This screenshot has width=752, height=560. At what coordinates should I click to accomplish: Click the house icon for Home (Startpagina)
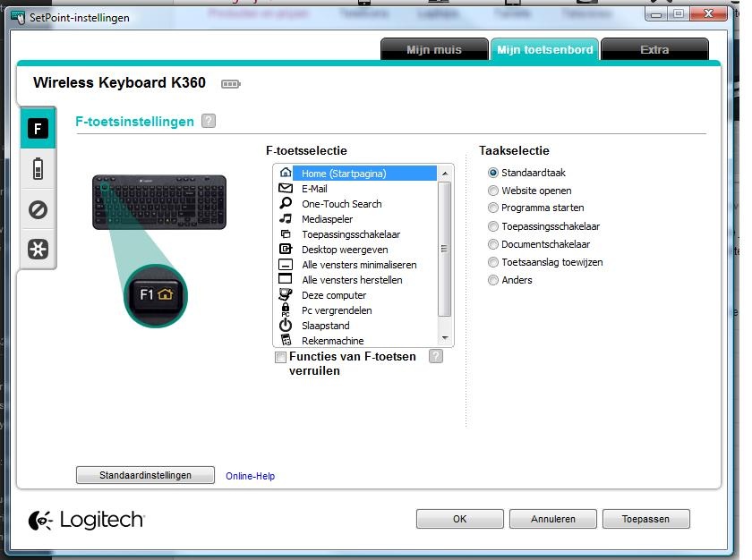tap(286, 173)
